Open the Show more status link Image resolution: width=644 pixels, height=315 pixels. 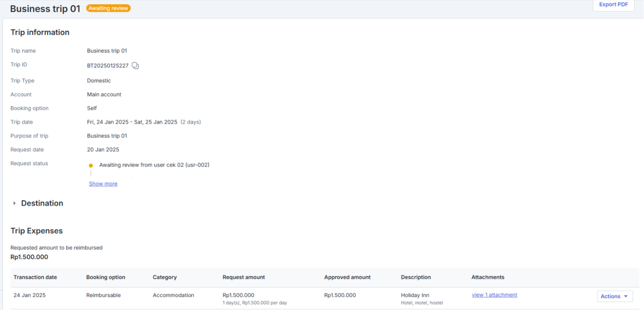point(103,184)
